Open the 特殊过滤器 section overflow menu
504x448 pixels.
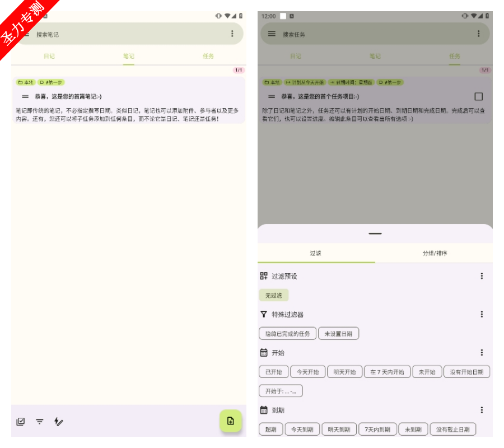point(482,314)
